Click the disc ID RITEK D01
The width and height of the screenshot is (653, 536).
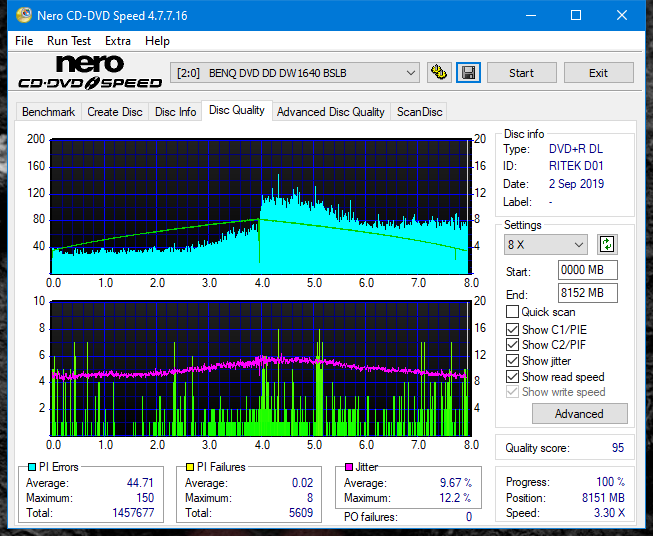pyautogui.click(x=576, y=166)
